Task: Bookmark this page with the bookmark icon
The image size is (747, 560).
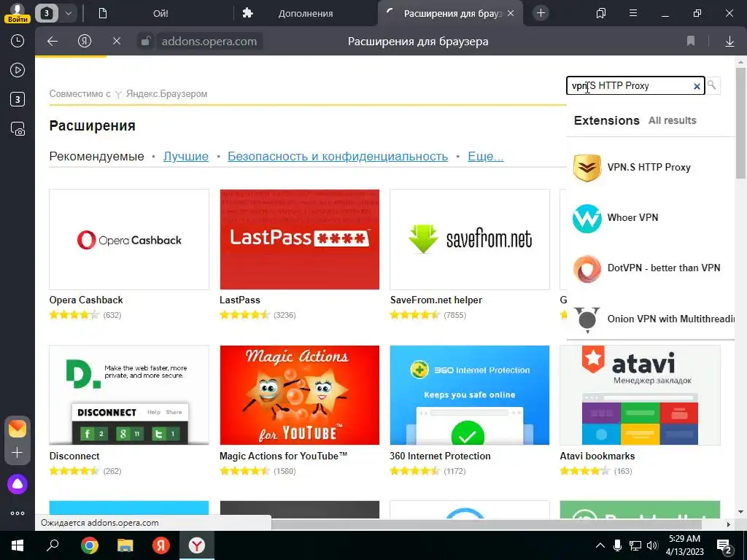Action: (x=691, y=42)
